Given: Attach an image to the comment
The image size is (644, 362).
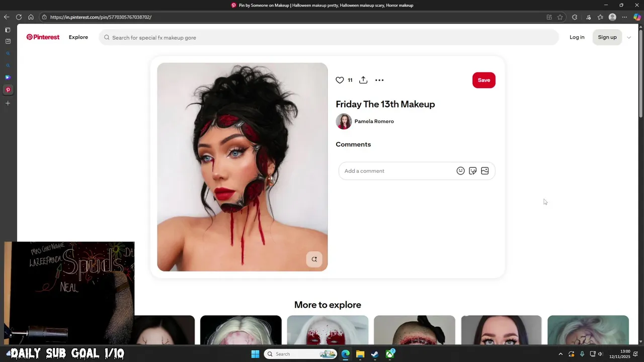Looking at the screenshot, I should point(485,171).
